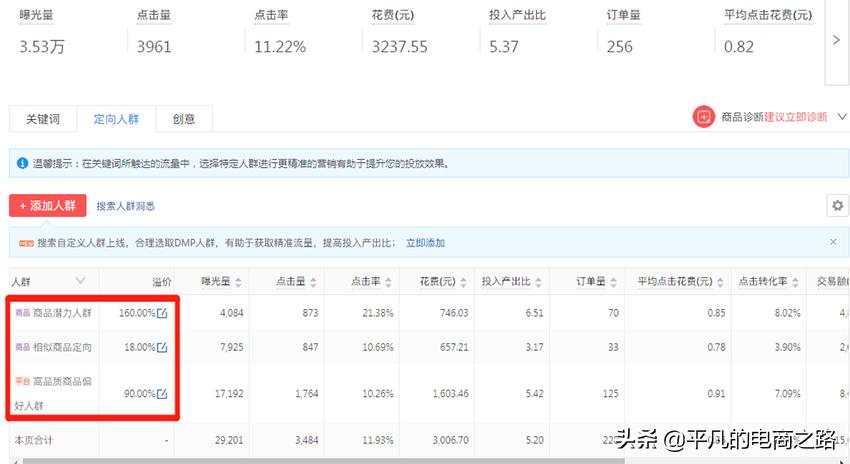This screenshot has width=850, height=464.
Task: Click the 18.00% premium value
Action: 140,347
